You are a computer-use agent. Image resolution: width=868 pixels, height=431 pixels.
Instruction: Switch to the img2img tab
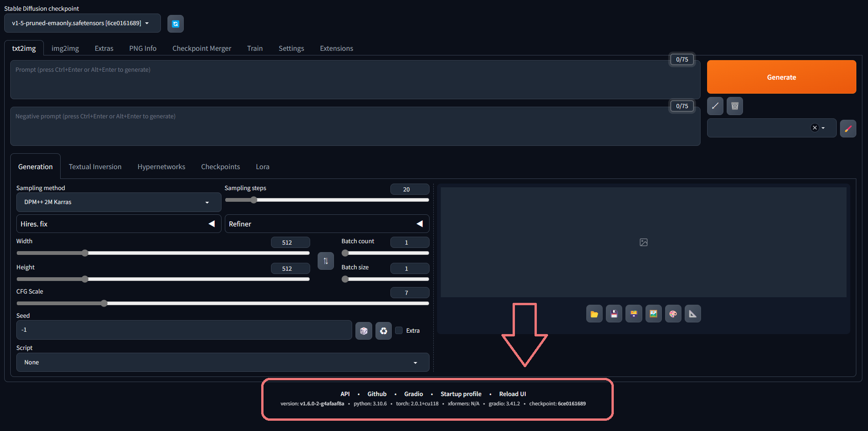coord(65,48)
